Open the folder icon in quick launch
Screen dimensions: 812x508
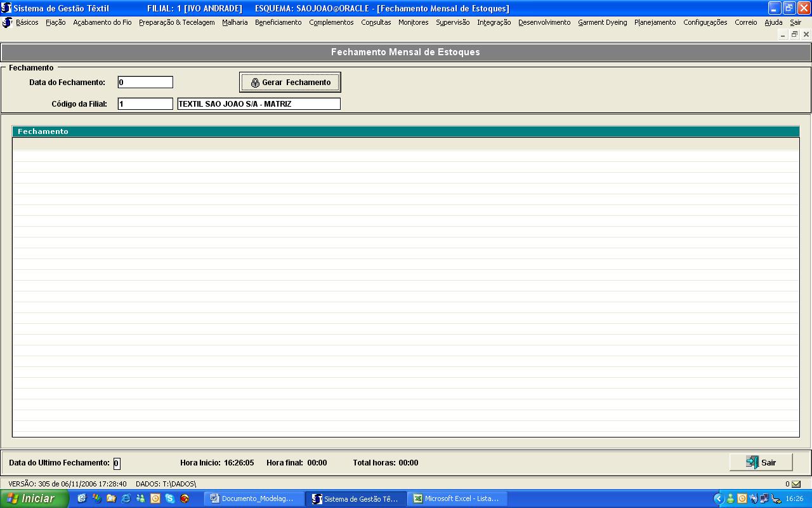click(x=111, y=498)
